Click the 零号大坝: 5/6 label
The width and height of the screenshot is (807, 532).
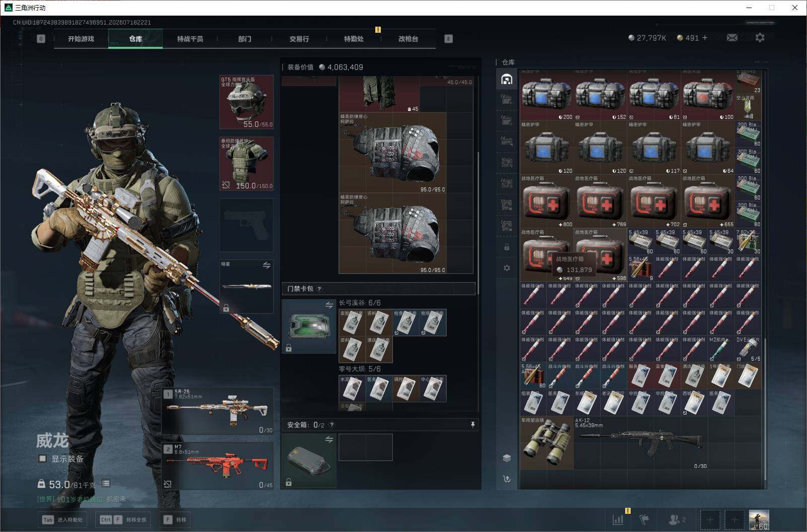pos(360,369)
